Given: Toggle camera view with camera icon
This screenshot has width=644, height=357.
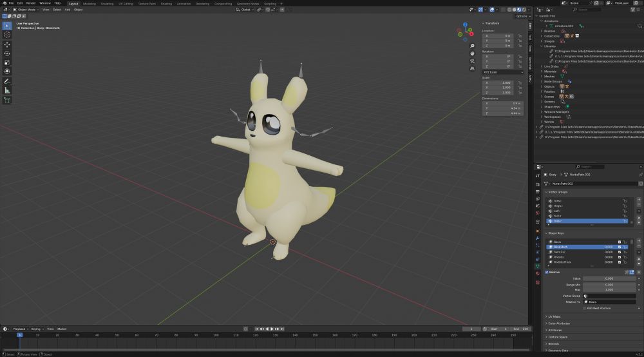Looking at the screenshot, I should coord(472,61).
